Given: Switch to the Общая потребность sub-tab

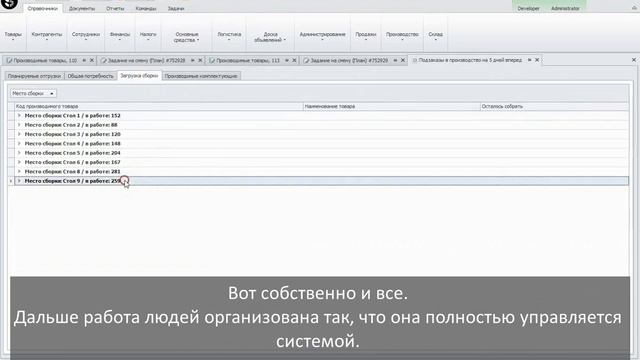Looking at the screenshot, I should (x=90, y=76).
